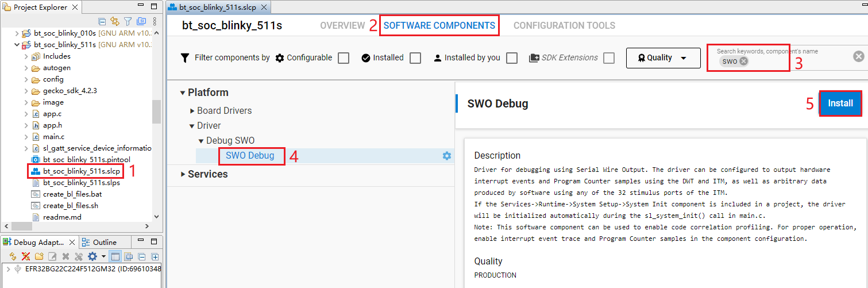The width and height of the screenshot is (868, 288).
Task: Select the config folder
Action: [53, 79]
